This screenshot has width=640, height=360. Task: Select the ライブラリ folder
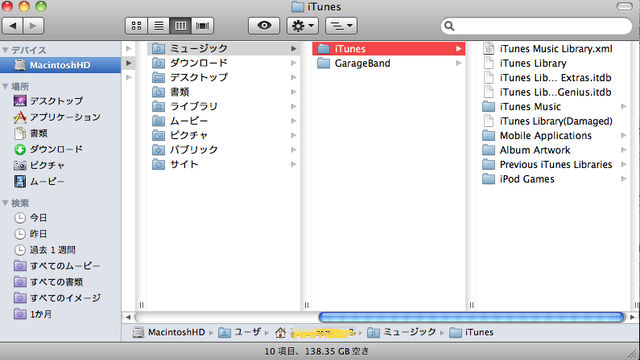point(224,106)
